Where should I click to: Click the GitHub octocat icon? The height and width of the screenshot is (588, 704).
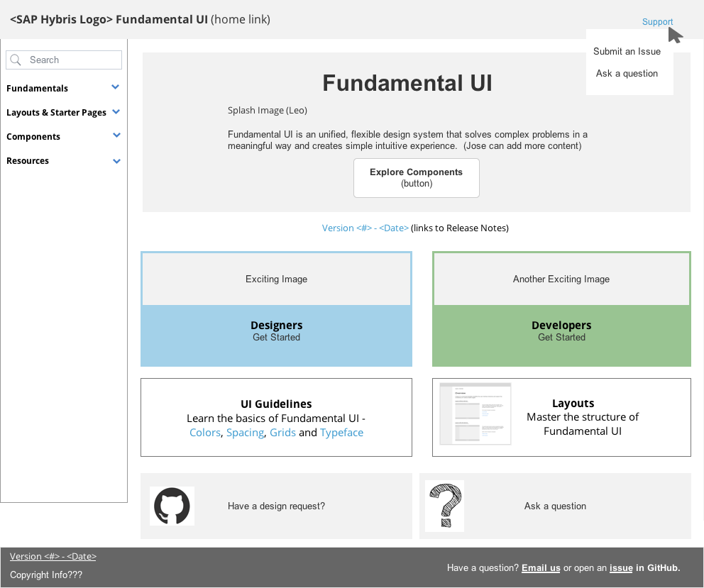pos(170,506)
